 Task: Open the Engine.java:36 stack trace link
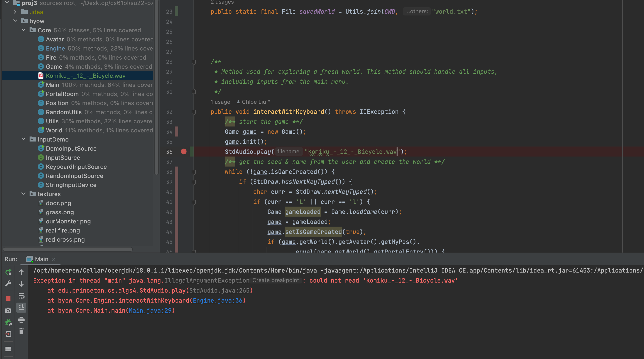coord(217,301)
